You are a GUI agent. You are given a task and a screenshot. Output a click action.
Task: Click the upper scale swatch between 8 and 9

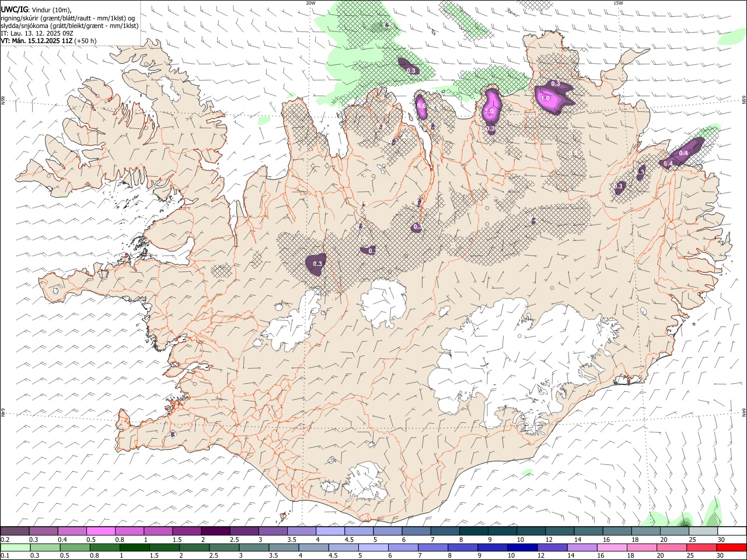[x=473, y=531]
